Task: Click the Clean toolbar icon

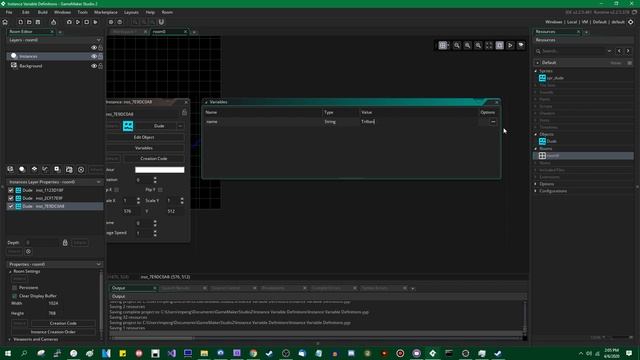Action: point(96,22)
